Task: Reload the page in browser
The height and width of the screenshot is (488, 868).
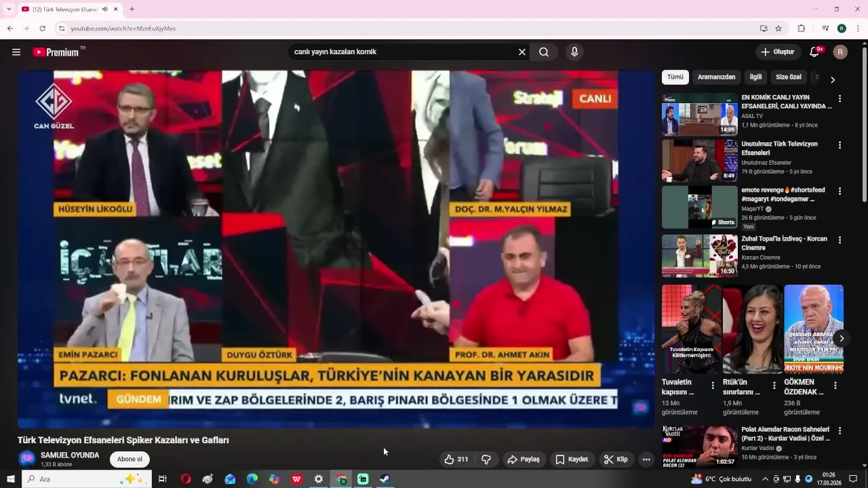Action: click(42, 28)
